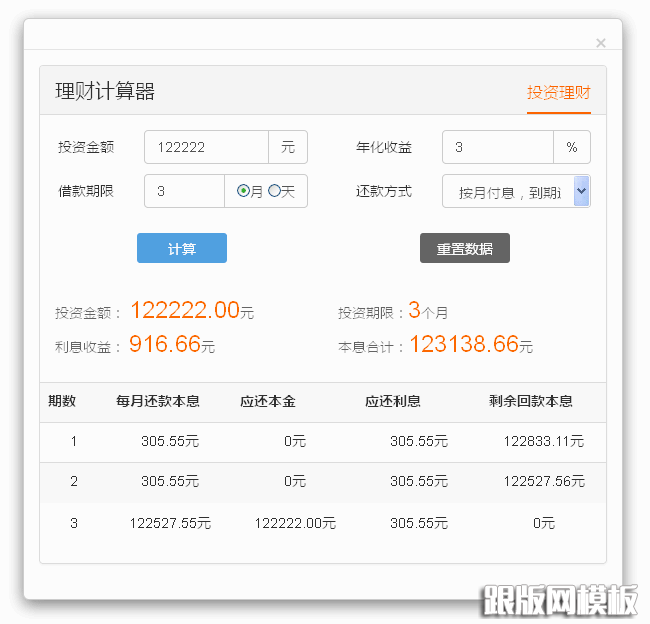
Task: Click the 122833.11元 remaining balance cell
Action: 543,441
